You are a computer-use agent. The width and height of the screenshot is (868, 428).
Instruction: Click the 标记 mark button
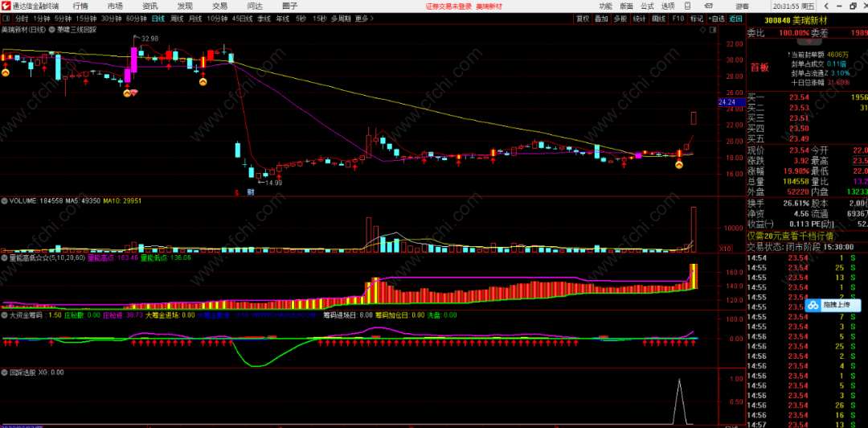tap(696, 19)
